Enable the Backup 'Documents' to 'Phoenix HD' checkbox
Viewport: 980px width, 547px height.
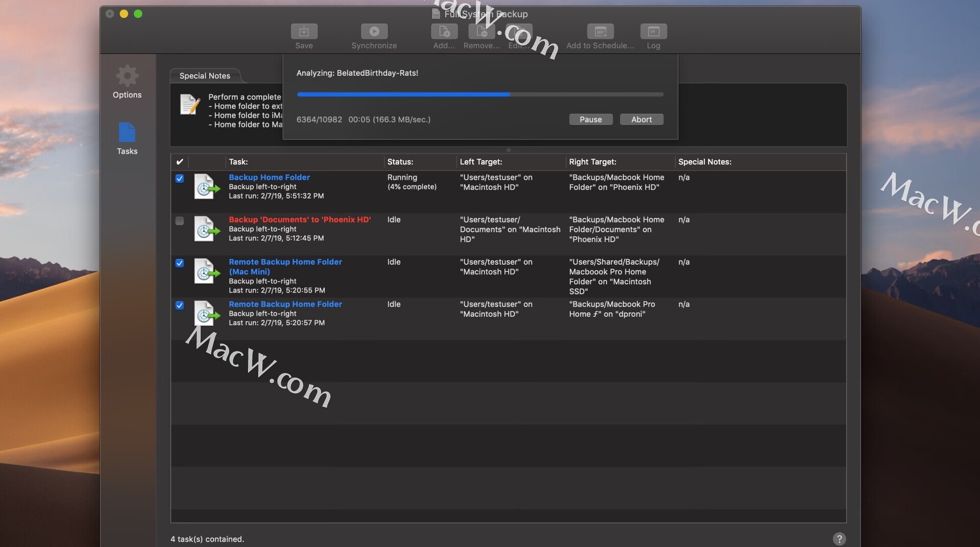[x=180, y=221]
